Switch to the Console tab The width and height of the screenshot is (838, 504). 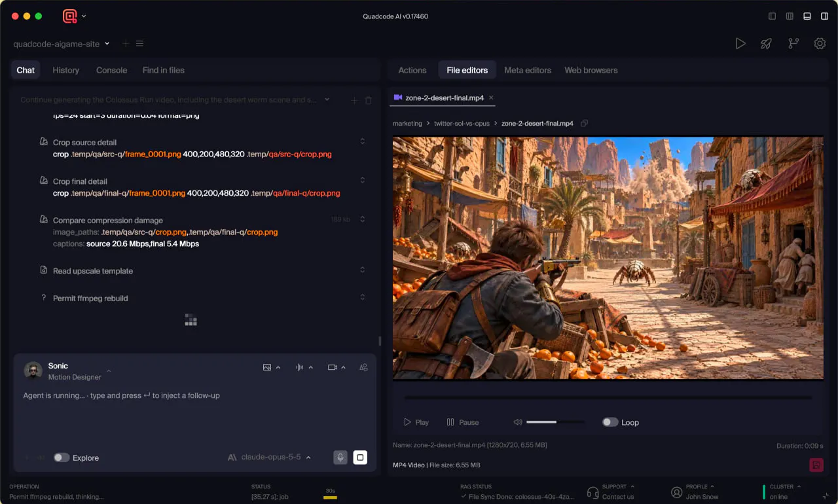pyautogui.click(x=111, y=70)
